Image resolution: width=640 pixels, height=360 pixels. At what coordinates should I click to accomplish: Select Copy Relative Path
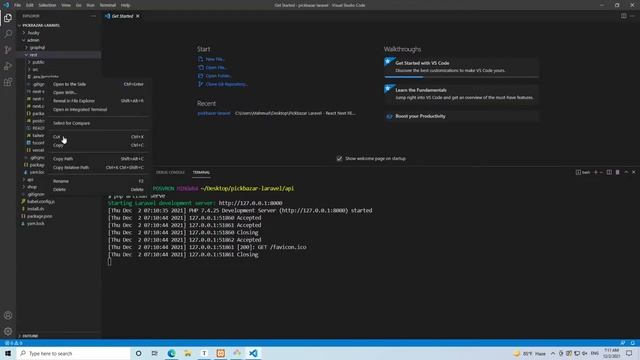[x=98, y=167]
